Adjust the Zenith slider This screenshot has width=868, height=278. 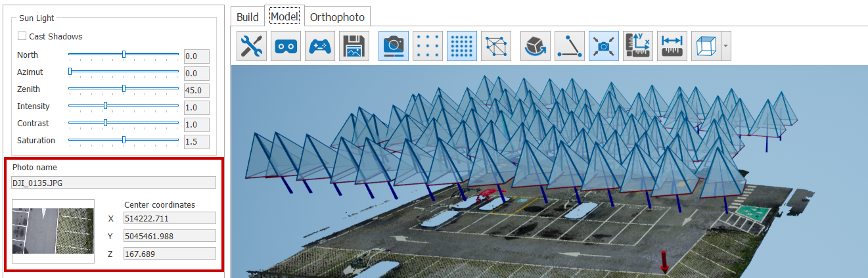[x=124, y=89]
